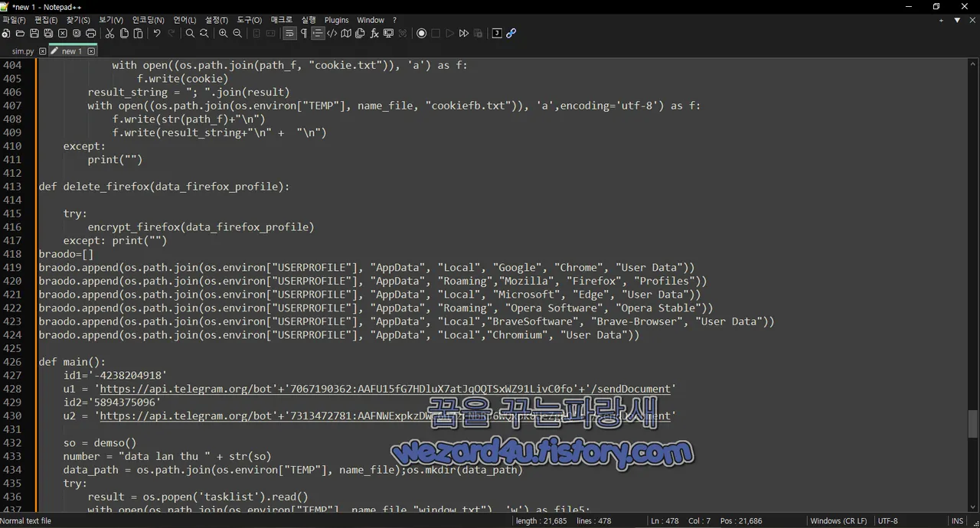Open Find dialog with magnifier icon
The width and height of the screenshot is (980, 528).
click(x=190, y=34)
